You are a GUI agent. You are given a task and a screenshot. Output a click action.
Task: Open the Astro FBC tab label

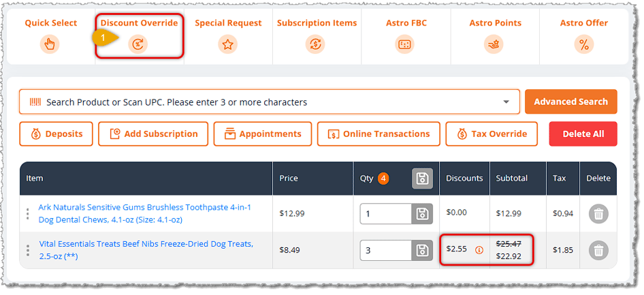pos(406,23)
